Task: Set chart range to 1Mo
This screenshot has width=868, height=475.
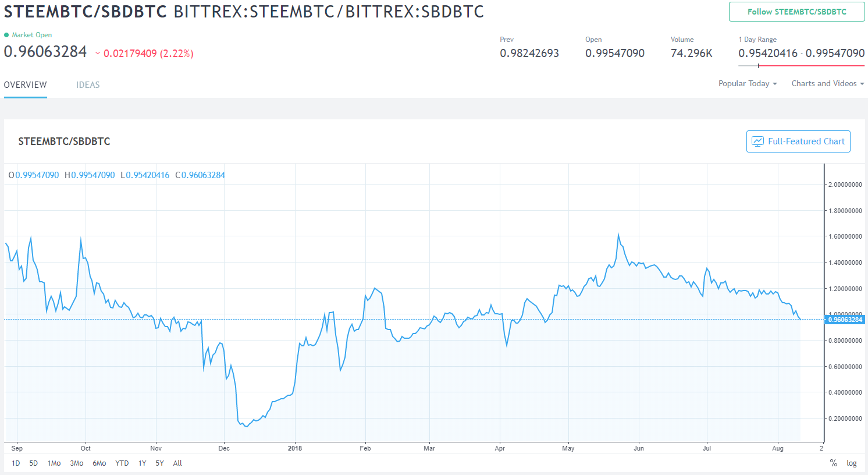Action: 54,463
